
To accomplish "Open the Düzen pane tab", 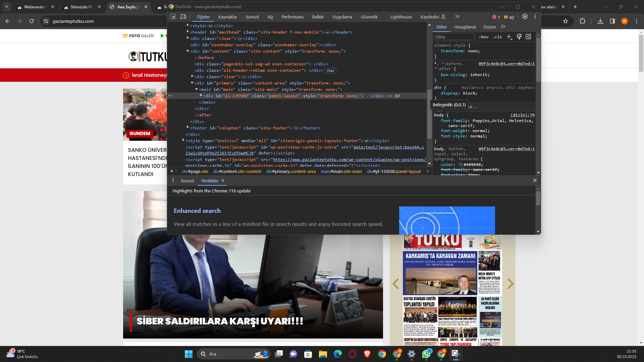I will (489, 27).
